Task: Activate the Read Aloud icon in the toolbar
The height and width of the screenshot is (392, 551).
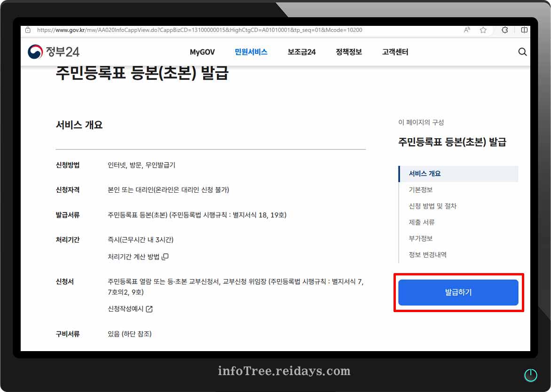Action: pyautogui.click(x=466, y=30)
